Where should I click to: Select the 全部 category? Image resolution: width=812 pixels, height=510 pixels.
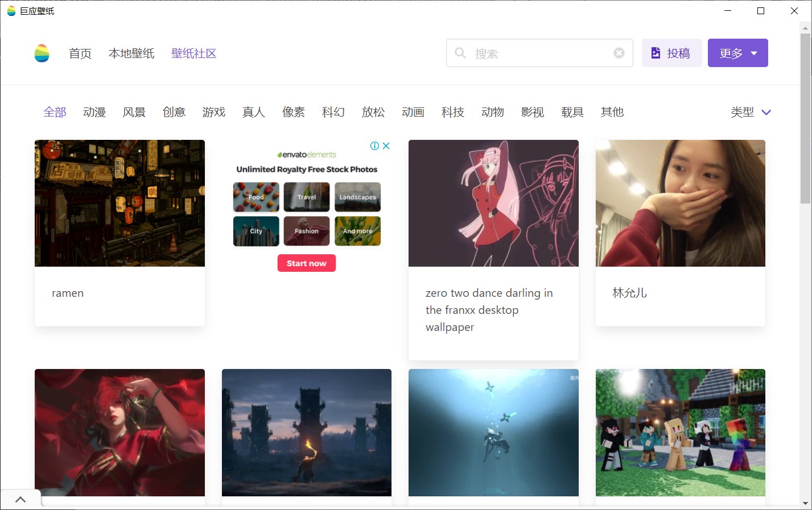point(55,112)
